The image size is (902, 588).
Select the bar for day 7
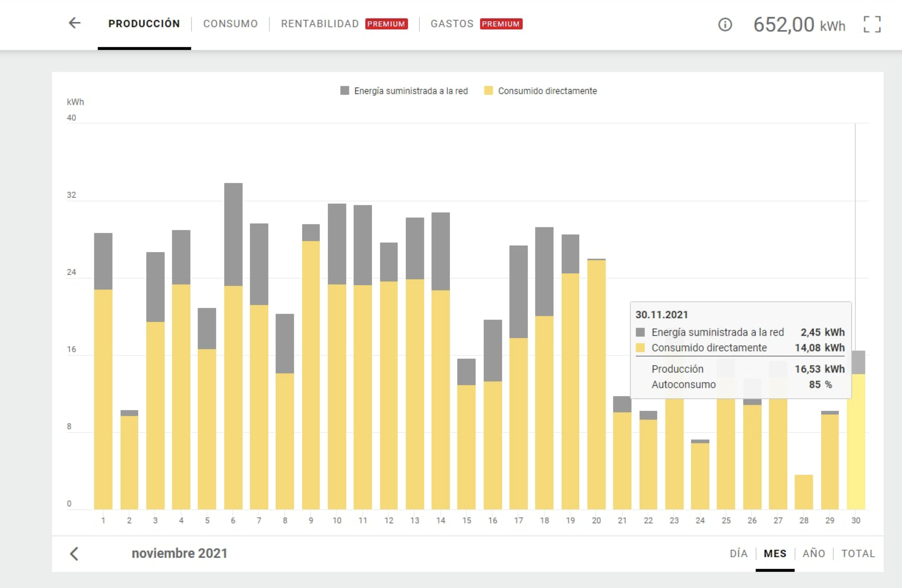point(259,366)
